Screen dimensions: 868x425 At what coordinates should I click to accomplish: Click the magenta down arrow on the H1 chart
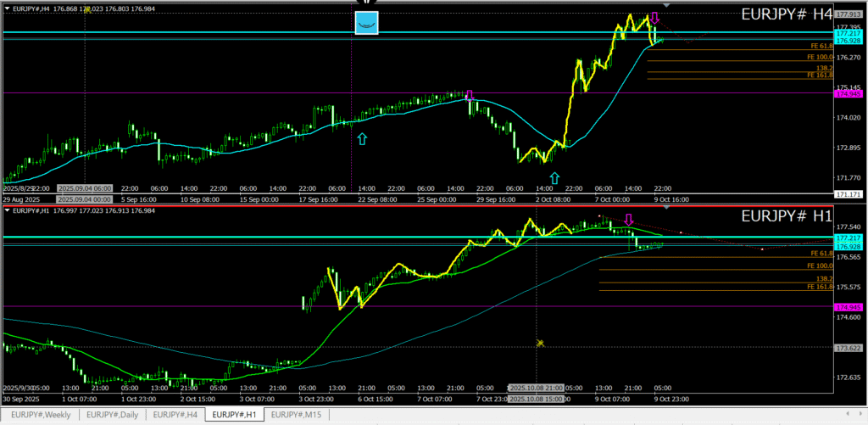(x=628, y=220)
